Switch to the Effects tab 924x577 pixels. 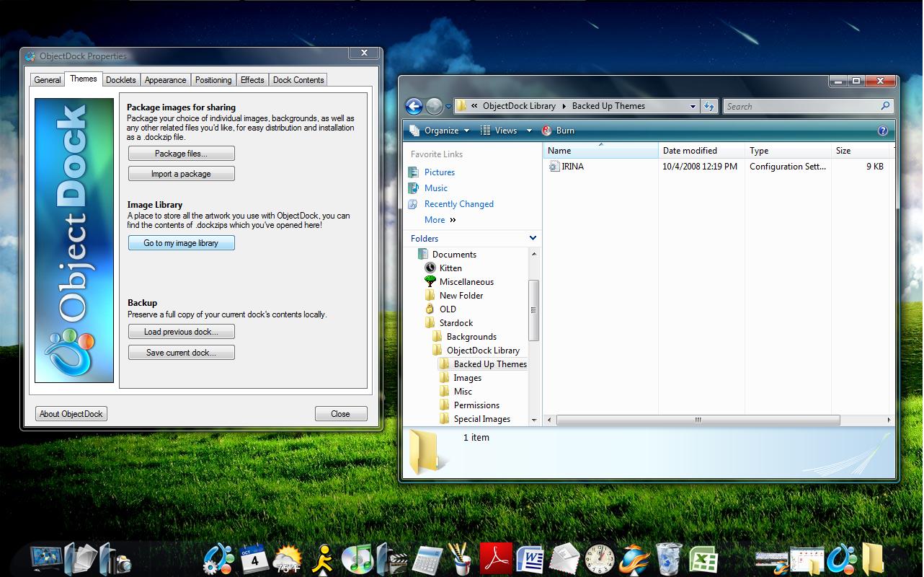(252, 80)
